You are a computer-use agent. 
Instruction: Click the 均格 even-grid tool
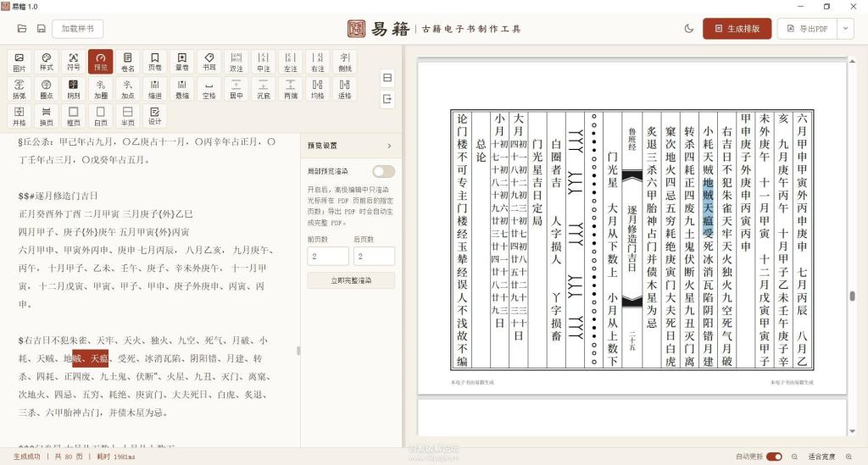click(318, 88)
